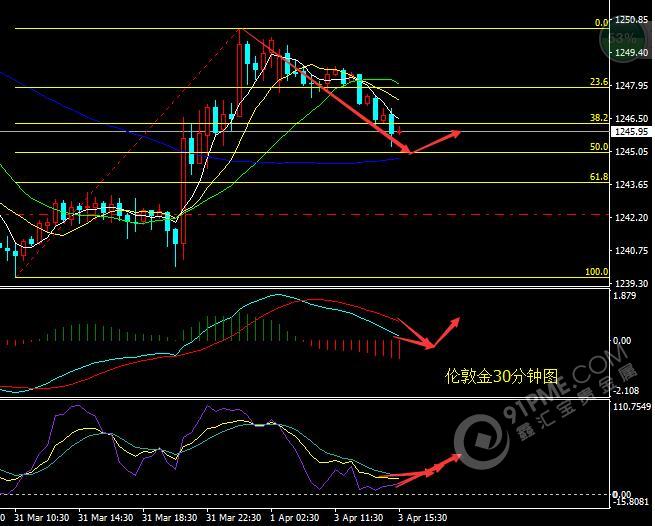Screen dimensions: 655x526
Task: Click the 1247.95 price axis label
Action: coord(632,86)
